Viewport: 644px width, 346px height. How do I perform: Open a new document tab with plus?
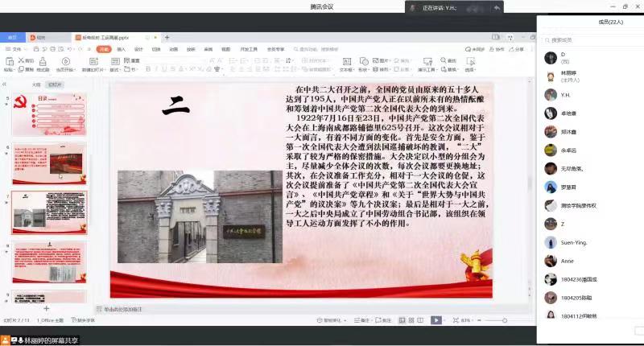tap(167, 37)
